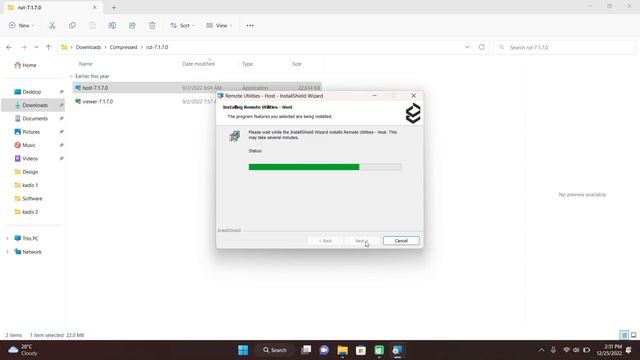The image size is (640, 360).
Task: Click the Cut scissors icon in toolbar
Action: tap(52, 25)
